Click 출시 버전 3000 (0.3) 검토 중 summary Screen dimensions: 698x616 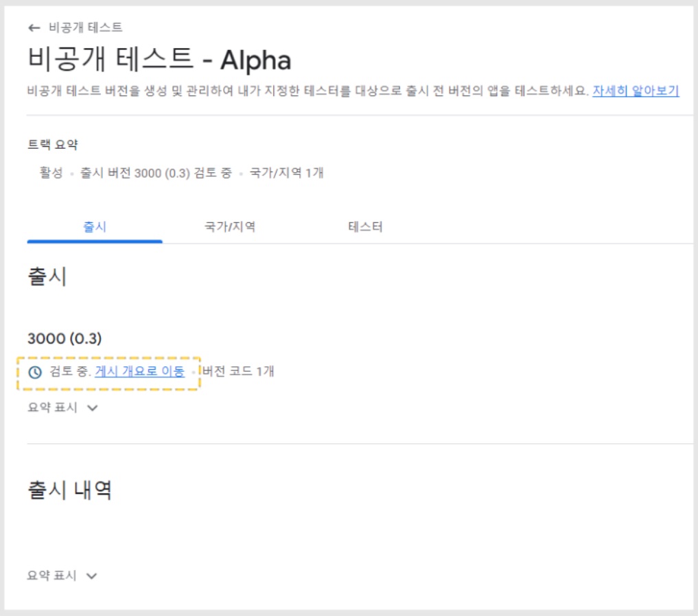coord(156,173)
